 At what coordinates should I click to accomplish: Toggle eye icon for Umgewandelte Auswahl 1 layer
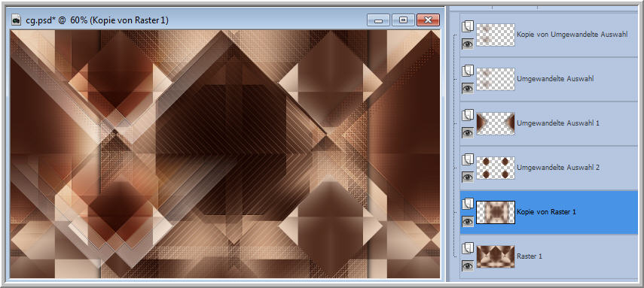click(x=468, y=133)
